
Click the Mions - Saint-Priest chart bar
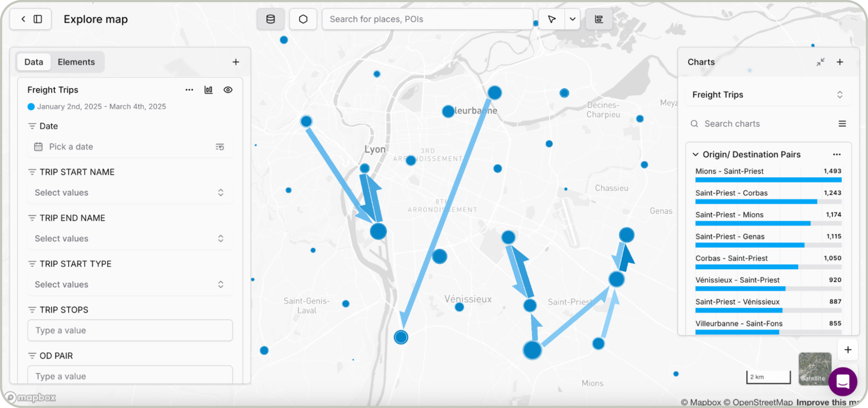click(768, 180)
